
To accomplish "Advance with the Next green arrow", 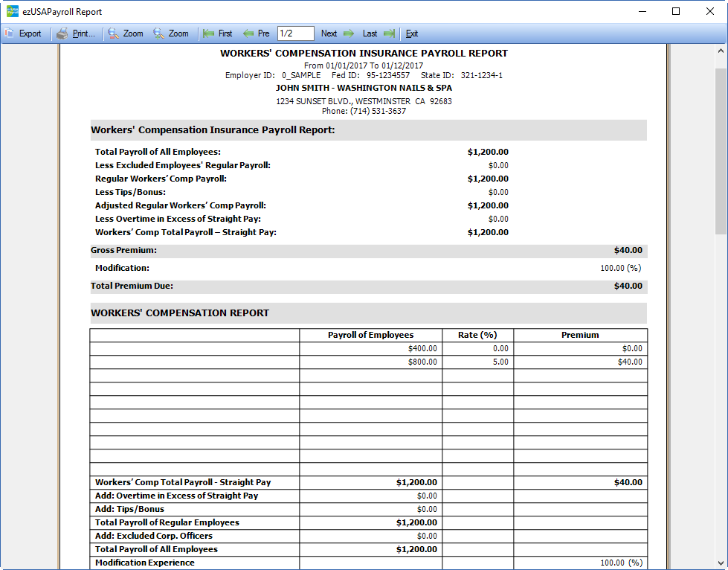I will 348,33.
